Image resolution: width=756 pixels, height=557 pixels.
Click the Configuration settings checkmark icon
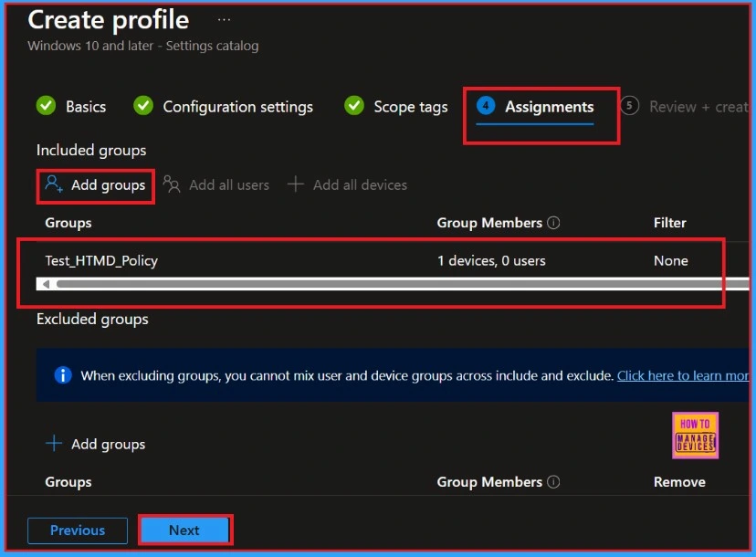[143, 105]
